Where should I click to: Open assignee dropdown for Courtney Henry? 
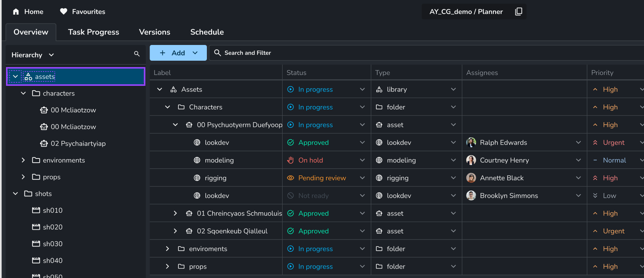coord(578,160)
